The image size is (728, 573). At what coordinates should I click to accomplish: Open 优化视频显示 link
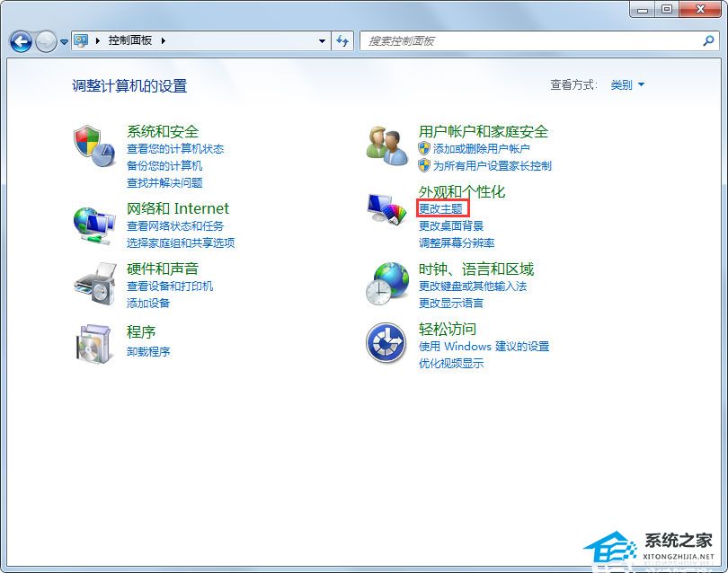point(451,363)
